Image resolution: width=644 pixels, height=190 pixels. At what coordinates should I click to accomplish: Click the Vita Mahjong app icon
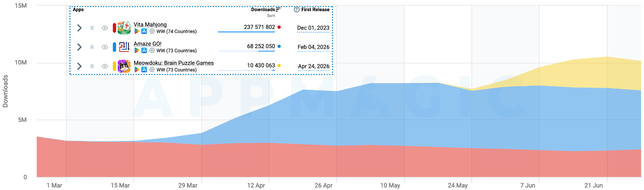click(124, 28)
